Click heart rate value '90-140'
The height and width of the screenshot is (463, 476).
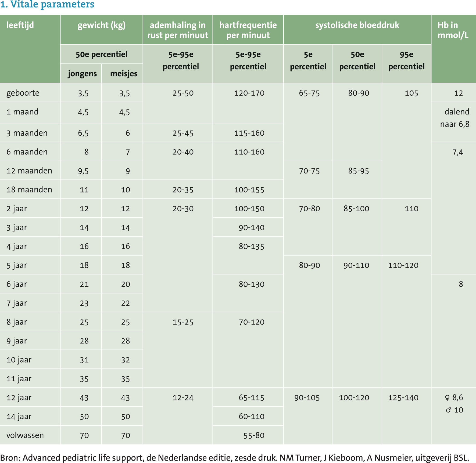pos(252,228)
